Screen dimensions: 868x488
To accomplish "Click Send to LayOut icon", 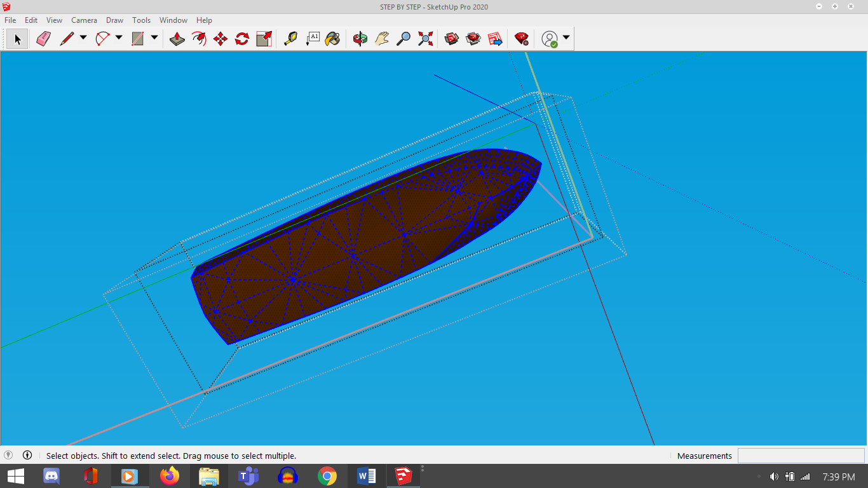I will (495, 39).
